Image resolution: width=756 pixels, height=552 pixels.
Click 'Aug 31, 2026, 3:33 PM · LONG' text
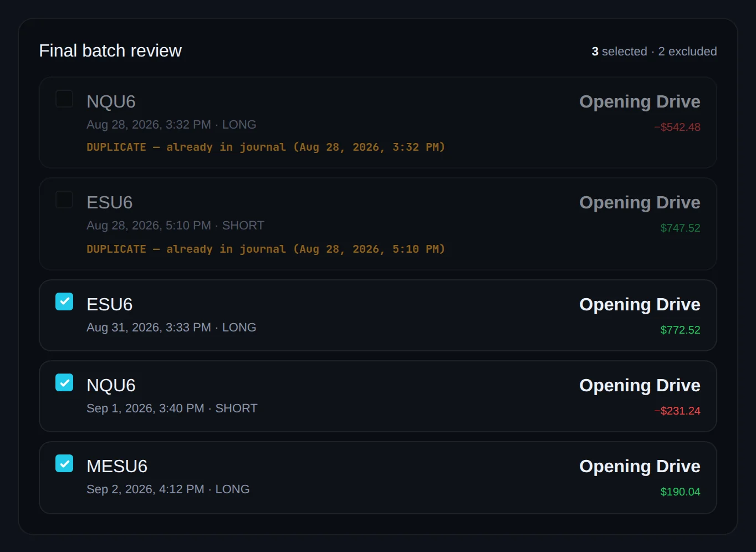pyautogui.click(x=171, y=328)
